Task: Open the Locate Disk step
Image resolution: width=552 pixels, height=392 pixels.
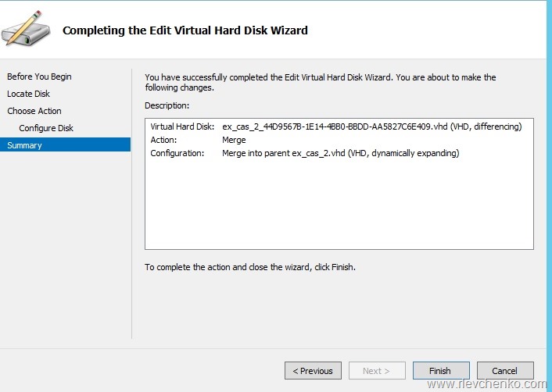Action: [x=28, y=94]
